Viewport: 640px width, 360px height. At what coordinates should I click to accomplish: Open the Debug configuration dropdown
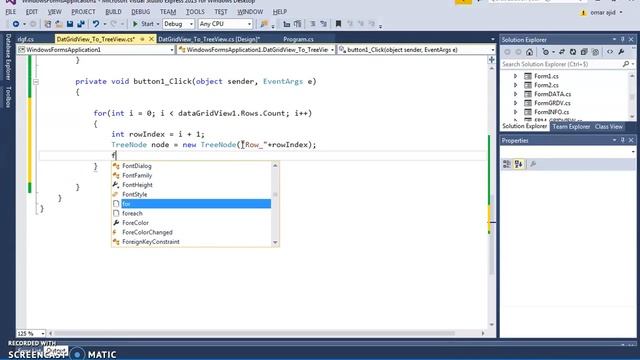tap(178, 24)
